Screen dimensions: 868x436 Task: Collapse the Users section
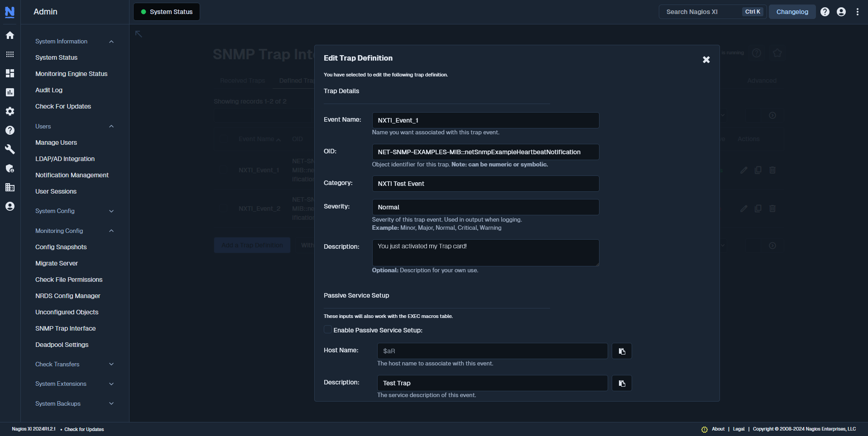click(x=75, y=126)
